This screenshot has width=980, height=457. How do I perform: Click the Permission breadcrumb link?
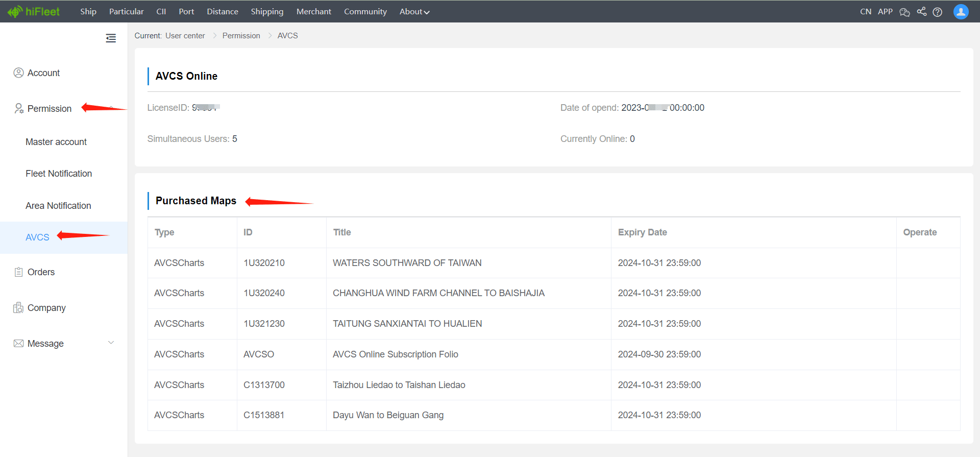pos(241,36)
